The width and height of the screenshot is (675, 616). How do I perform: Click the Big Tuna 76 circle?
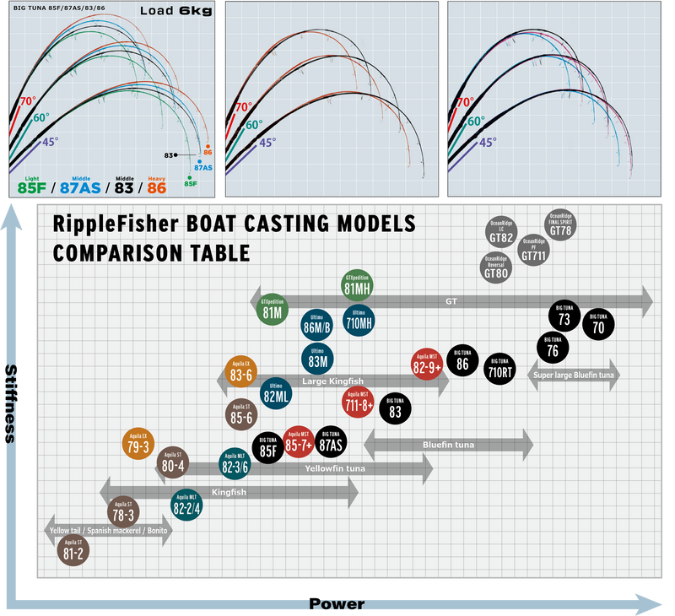click(553, 348)
